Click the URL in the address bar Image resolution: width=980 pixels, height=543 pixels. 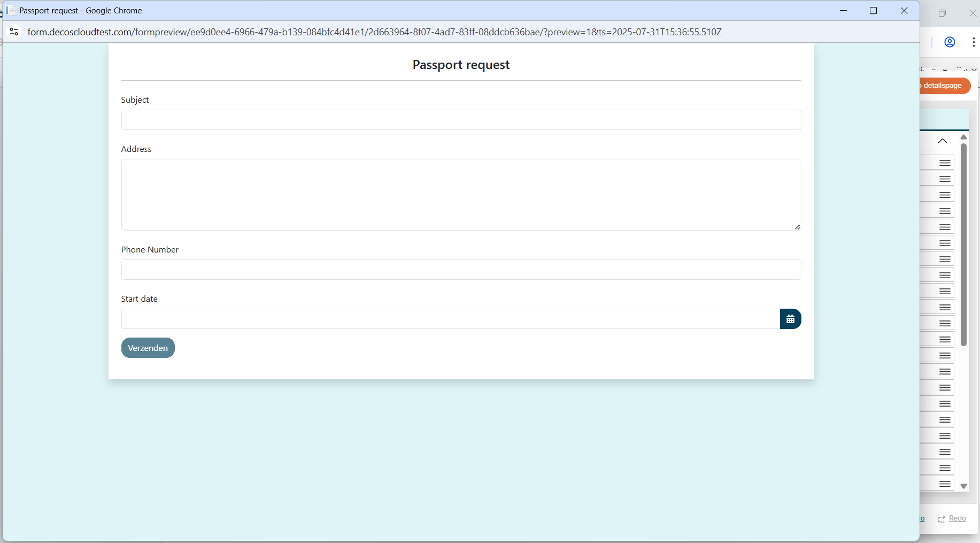coord(374,32)
